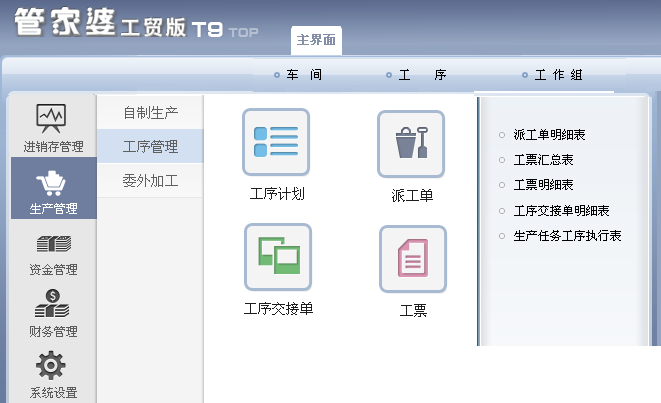The image size is (661, 403).
Task: Select the 生产管理 shopping cart icon
Action: pyautogui.click(x=51, y=183)
